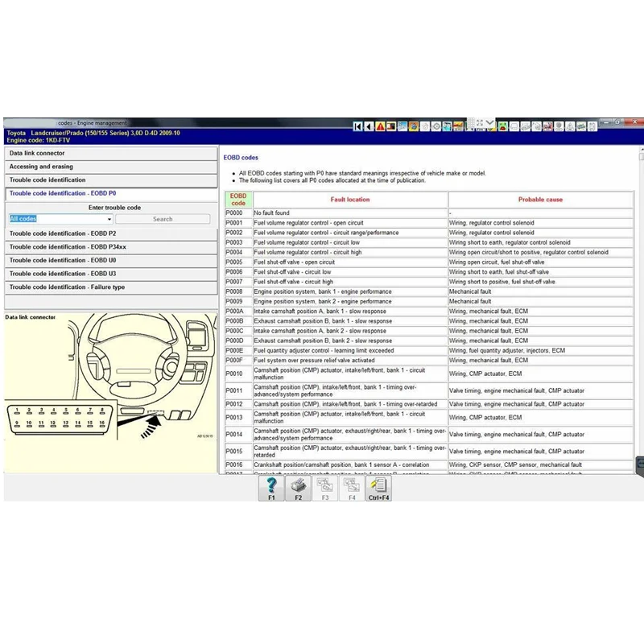Click 'No fault found' cell
Image resolution: width=644 pixels, height=644 pixels.
coord(350,213)
